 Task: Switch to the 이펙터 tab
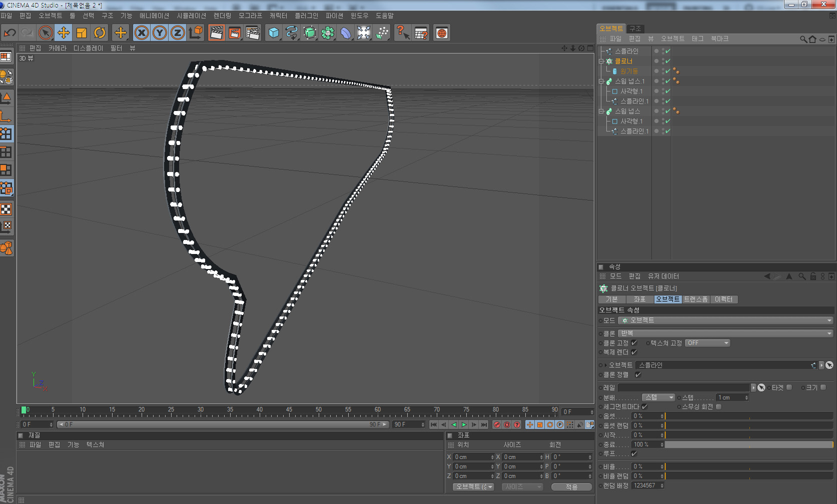[724, 299]
